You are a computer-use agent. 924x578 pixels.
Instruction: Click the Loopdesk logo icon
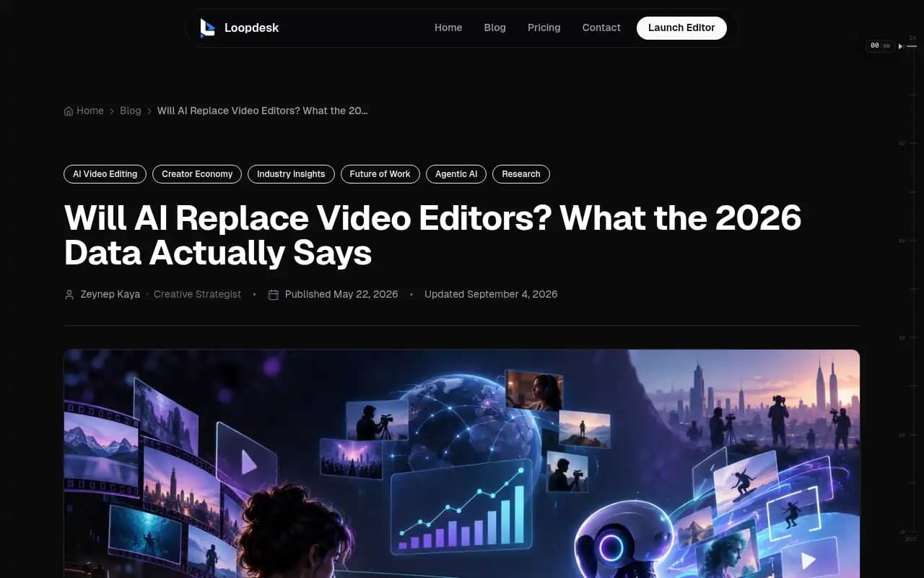pos(207,28)
